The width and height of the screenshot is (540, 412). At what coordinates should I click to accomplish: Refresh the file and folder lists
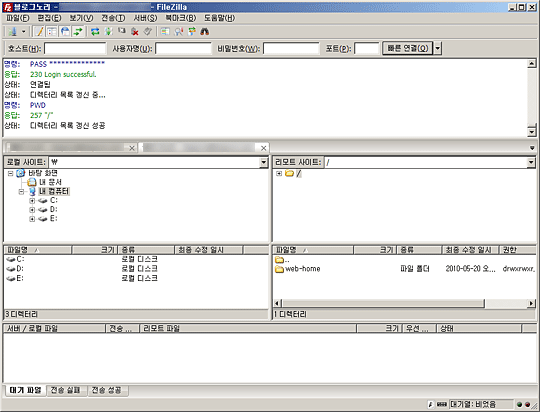pos(95,32)
